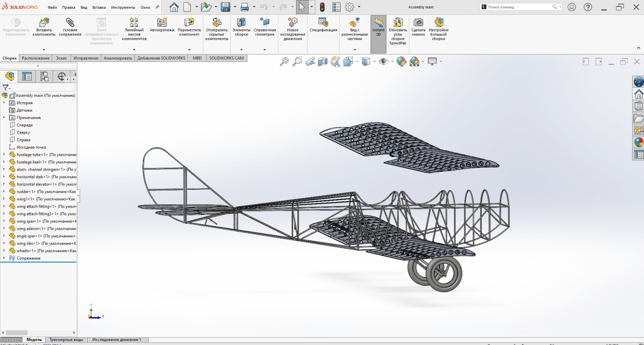Take snapshot with Сделать снимок icon
Image resolution: width=644 pixels, height=345 pixels.
pyautogui.click(x=418, y=23)
